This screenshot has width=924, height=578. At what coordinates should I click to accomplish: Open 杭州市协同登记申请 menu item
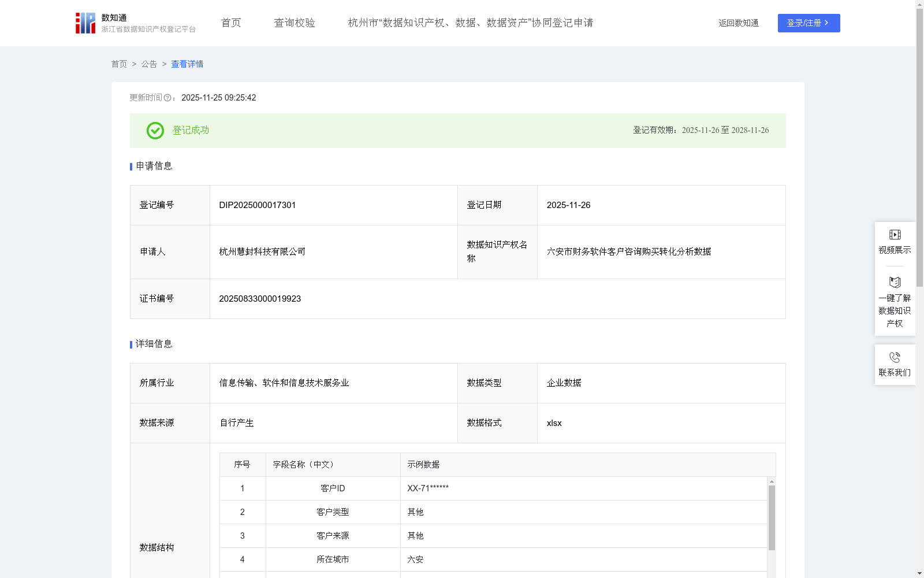[471, 23]
